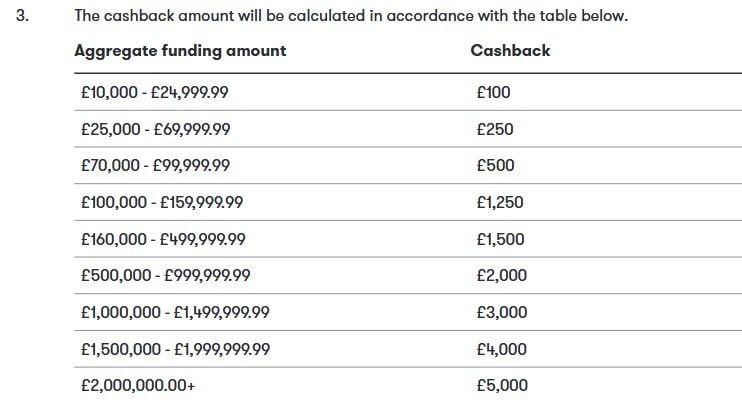Click the Aggregate funding amount column header
Image resolution: width=742 pixels, height=402 pixels.
pos(180,51)
